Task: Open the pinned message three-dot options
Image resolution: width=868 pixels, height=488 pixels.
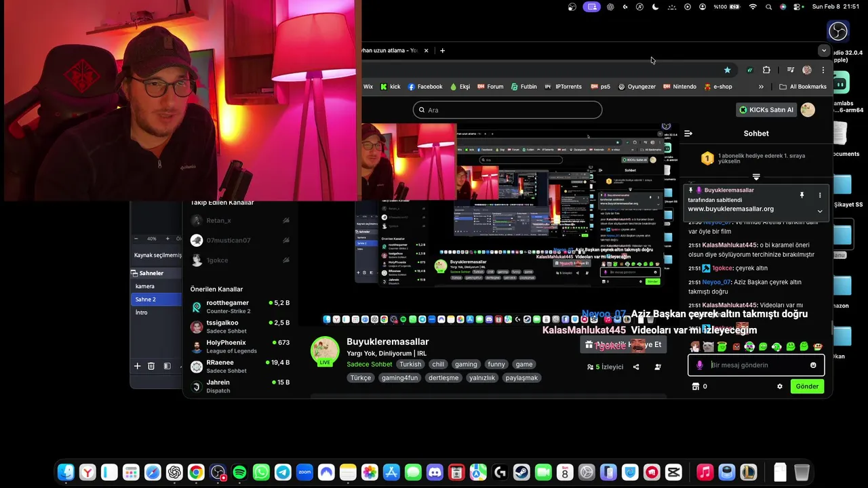Action: click(x=819, y=195)
